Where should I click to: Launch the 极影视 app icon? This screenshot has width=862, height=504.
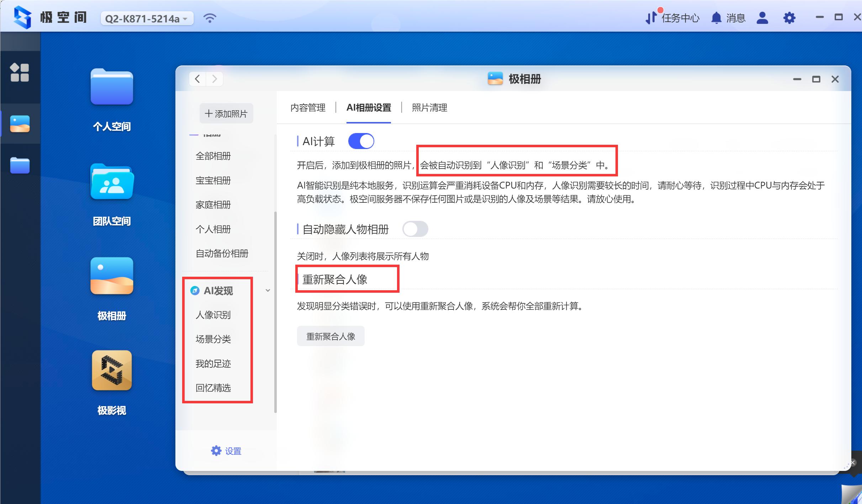[111, 370]
